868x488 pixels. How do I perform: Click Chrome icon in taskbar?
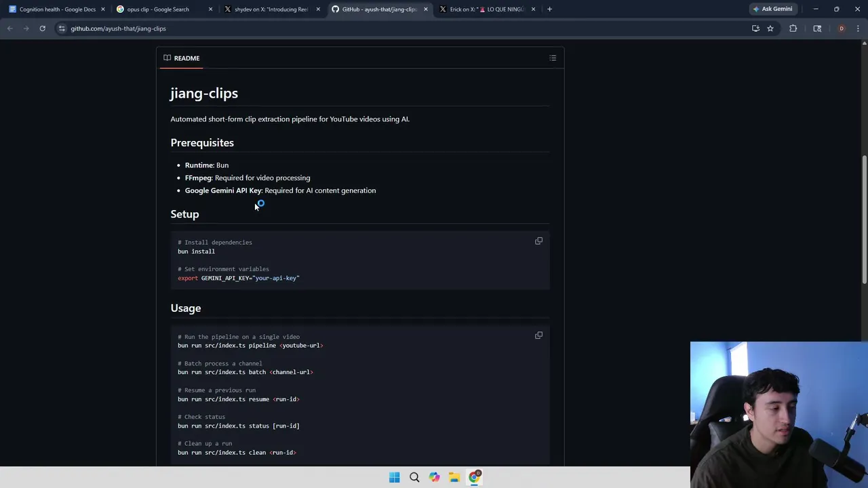pyautogui.click(x=474, y=477)
